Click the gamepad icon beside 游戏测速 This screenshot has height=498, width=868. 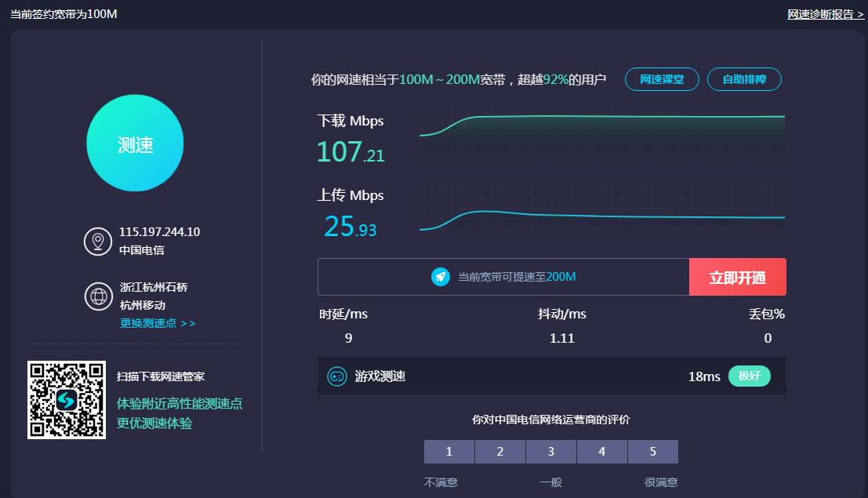point(336,376)
